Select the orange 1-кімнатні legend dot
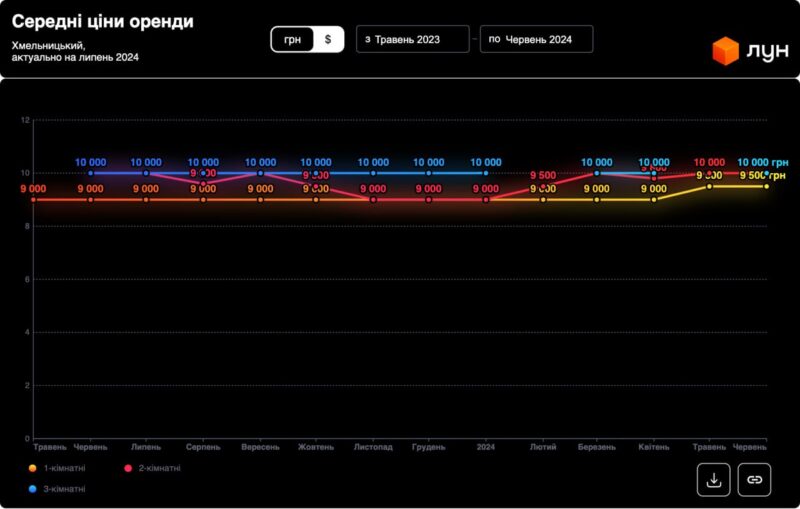Screen dimensions: 800x509 pyautogui.click(x=33, y=468)
